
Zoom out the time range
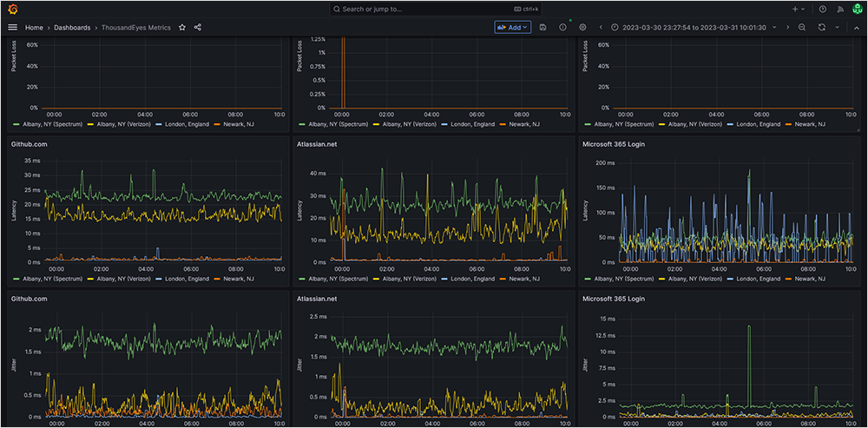tap(801, 27)
